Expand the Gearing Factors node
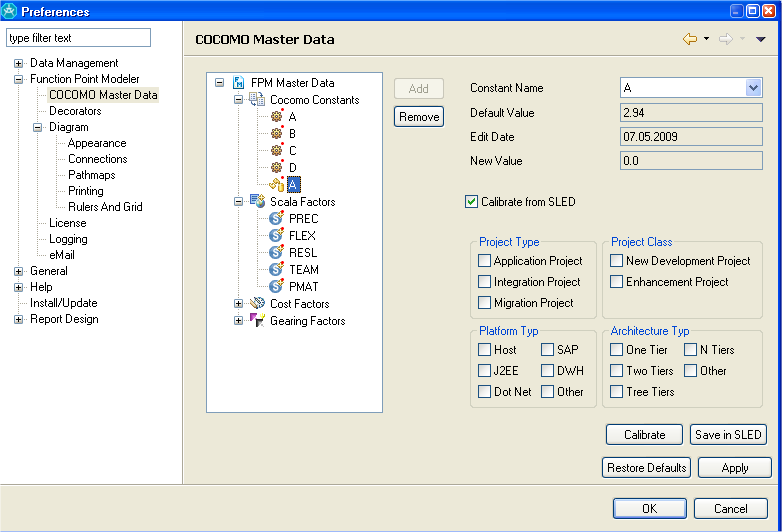 coord(238,321)
